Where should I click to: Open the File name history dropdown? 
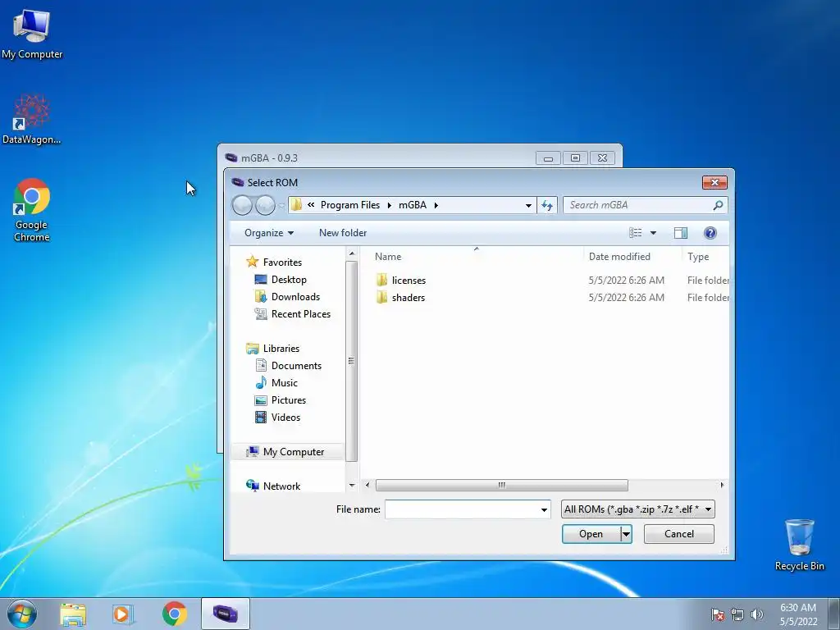[x=545, y=509]
